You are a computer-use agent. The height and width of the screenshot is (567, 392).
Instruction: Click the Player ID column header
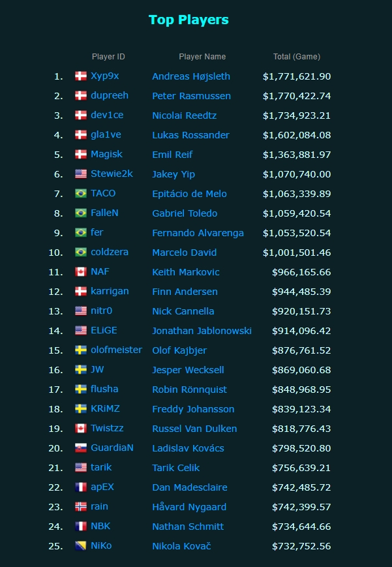point(108,57)
